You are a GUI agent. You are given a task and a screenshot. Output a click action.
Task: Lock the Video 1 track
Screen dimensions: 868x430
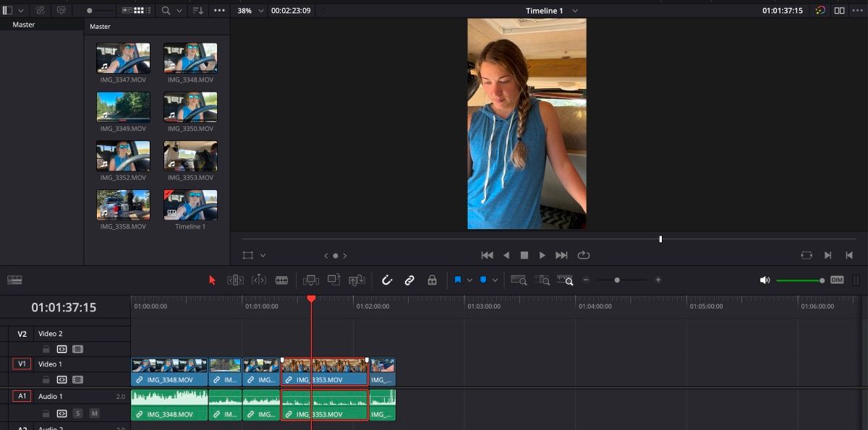46,379
